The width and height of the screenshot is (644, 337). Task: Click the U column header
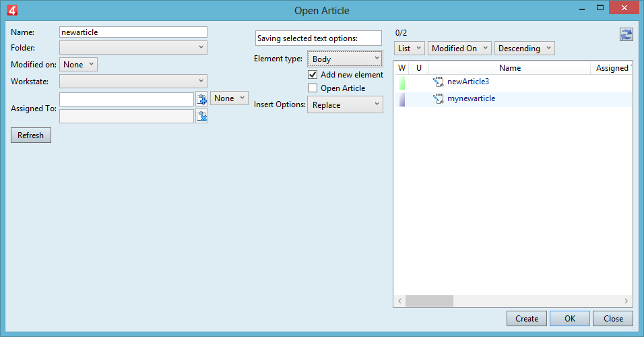(x=419, y=68)
